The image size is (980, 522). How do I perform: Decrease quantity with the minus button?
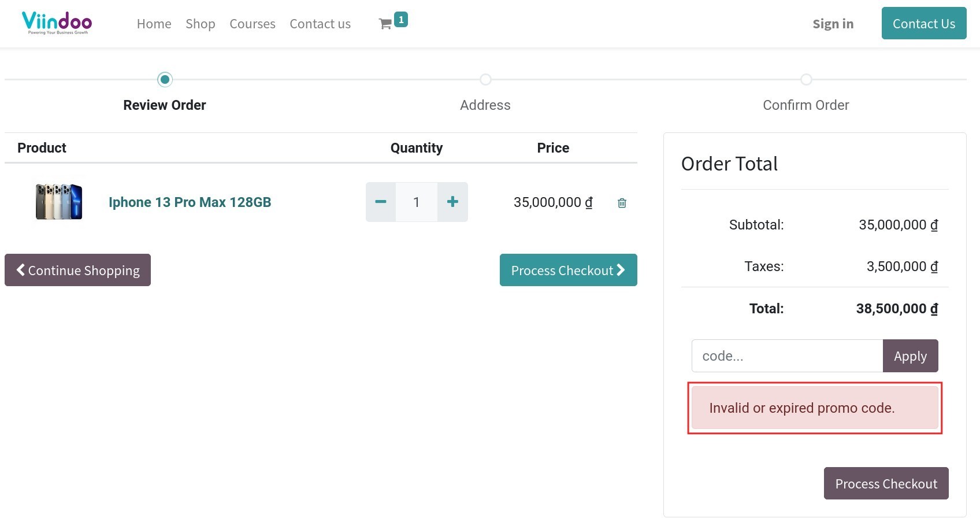(x=381, y=202)
